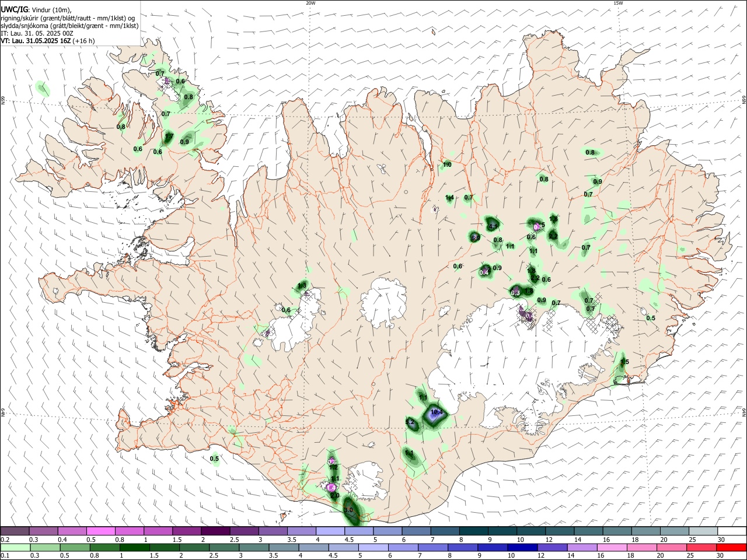The height and width of the screenshot is (560, 747).
Task: Pick the pure red swatch labeled 30
Action: (731, 547)
